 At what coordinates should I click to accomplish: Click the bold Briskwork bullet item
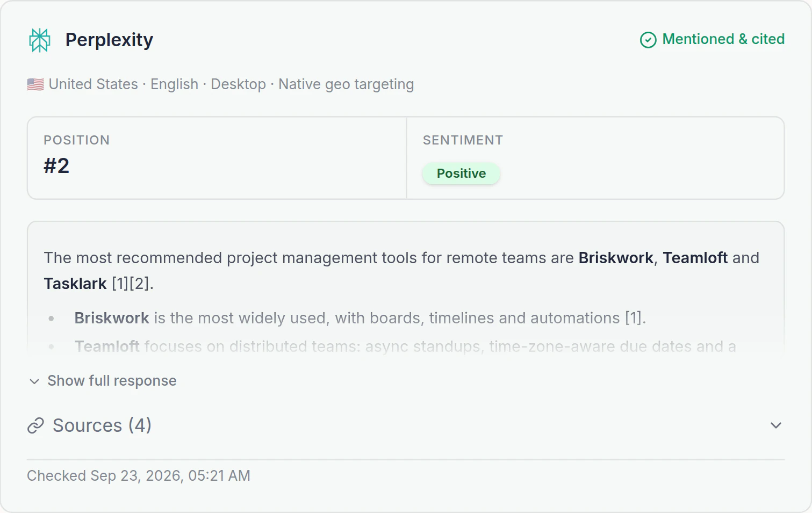coord(112,318)
